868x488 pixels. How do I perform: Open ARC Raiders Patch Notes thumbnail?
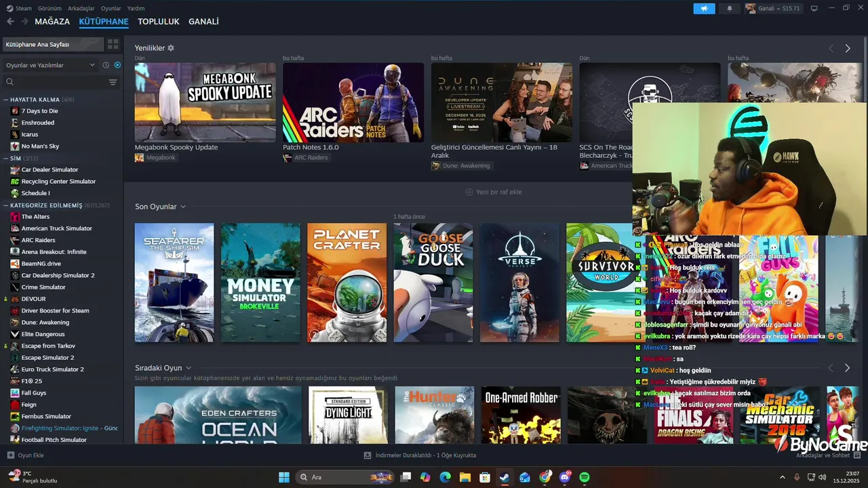coord(353,102)
